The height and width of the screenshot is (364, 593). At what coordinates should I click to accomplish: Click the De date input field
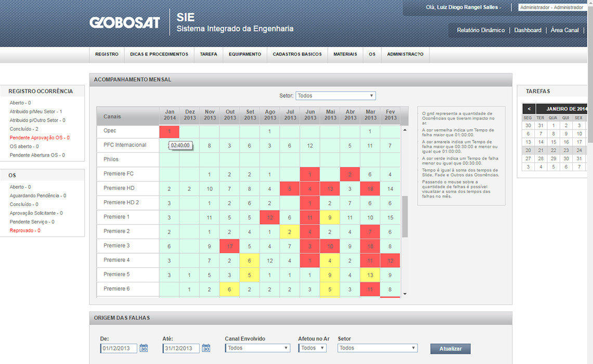point(119,348)
